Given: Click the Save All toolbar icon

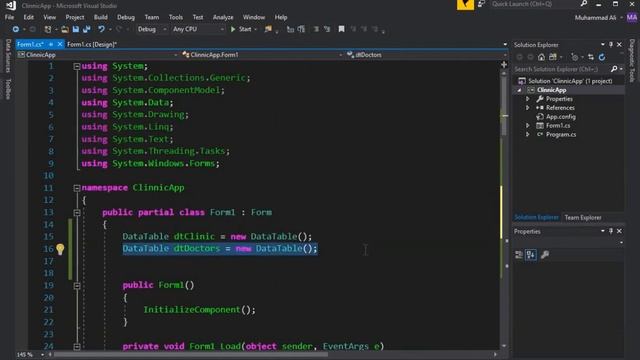Looking at the screenshot, I should 87,29.
